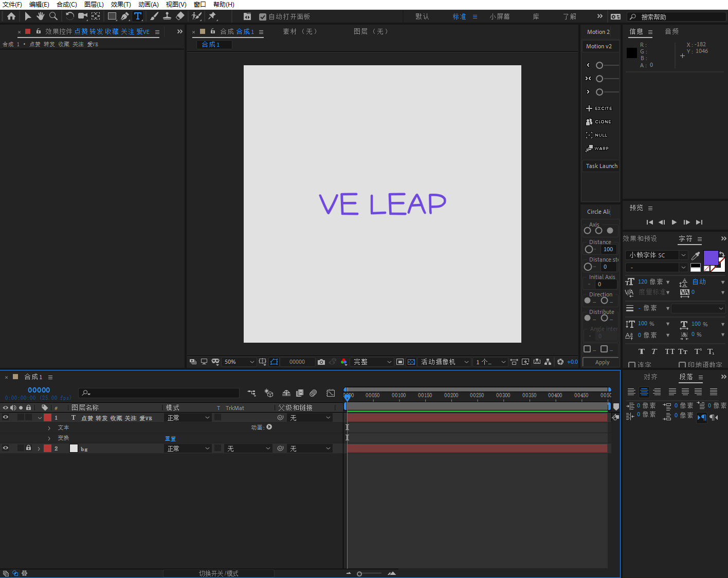The width and height of the screenshot is (728, 578).
Task: Toggle visibility of text layer 1
Action: click(6, 418)
